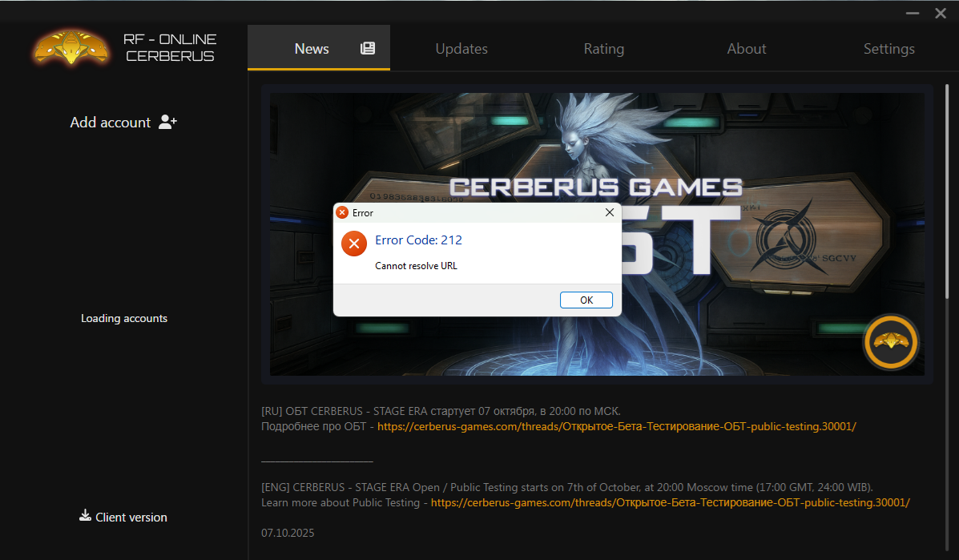Switch to the Updates tab

coord(461,49)
